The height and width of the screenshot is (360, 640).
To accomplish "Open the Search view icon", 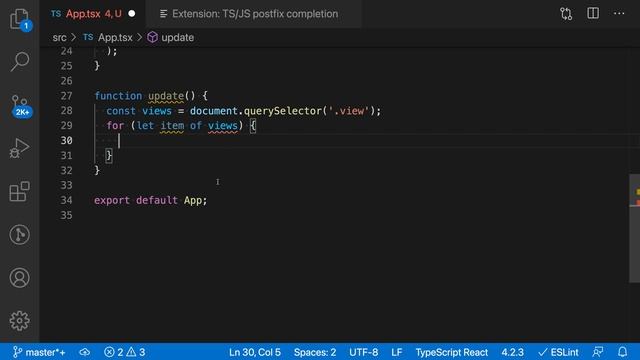I will pos(20,62).
